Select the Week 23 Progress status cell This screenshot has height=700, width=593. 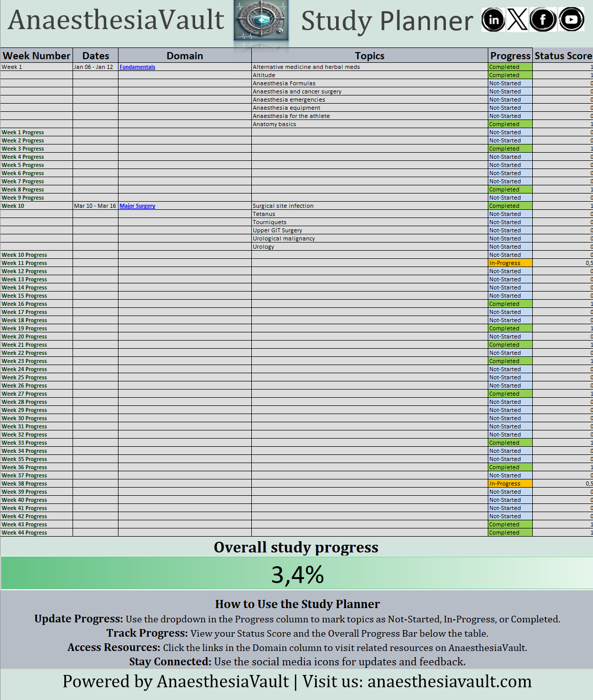click(x=510, y=361)
